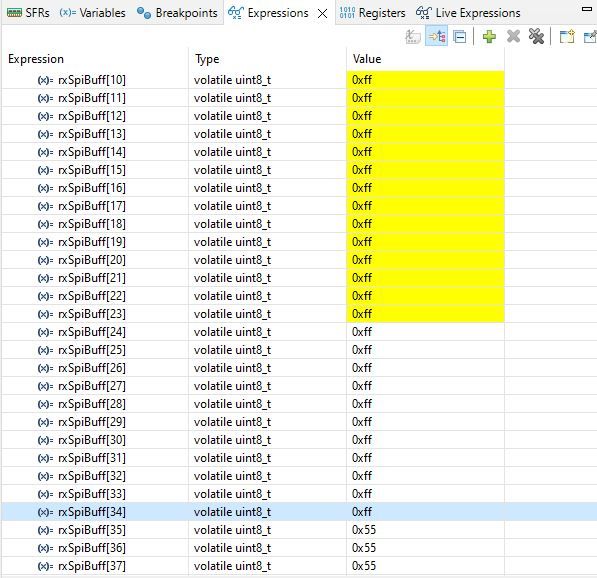
Task: Click the Remove all expressions double-X icon
Action: click(536, 37)
